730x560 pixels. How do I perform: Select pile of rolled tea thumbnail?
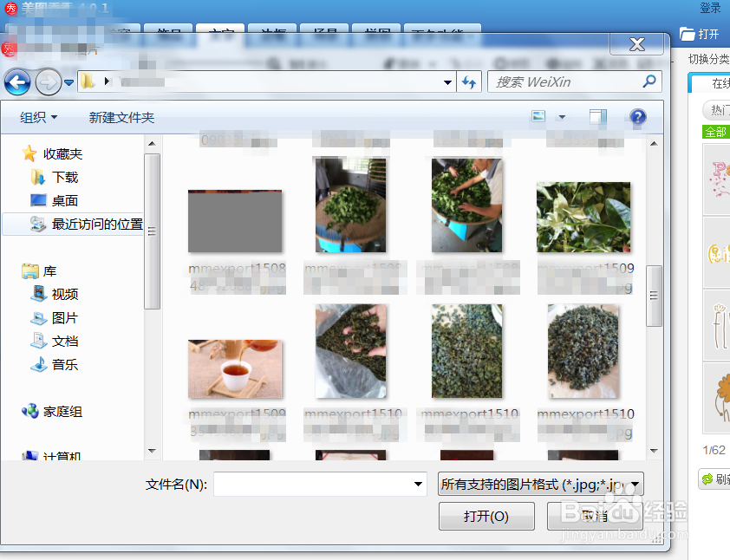point(583,351)
